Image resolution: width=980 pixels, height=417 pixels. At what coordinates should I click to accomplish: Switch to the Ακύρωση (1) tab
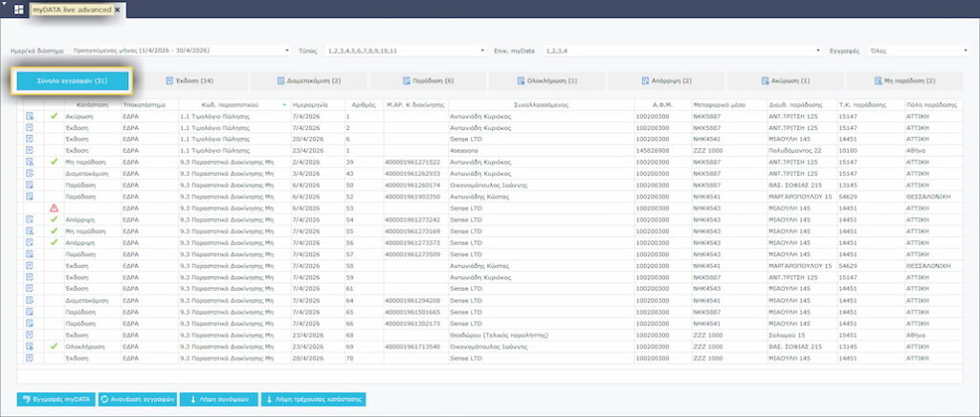786,81
